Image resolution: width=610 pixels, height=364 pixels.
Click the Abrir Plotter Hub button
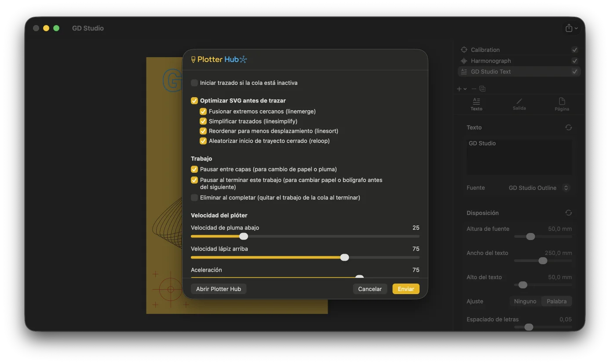tap(219, 289)
